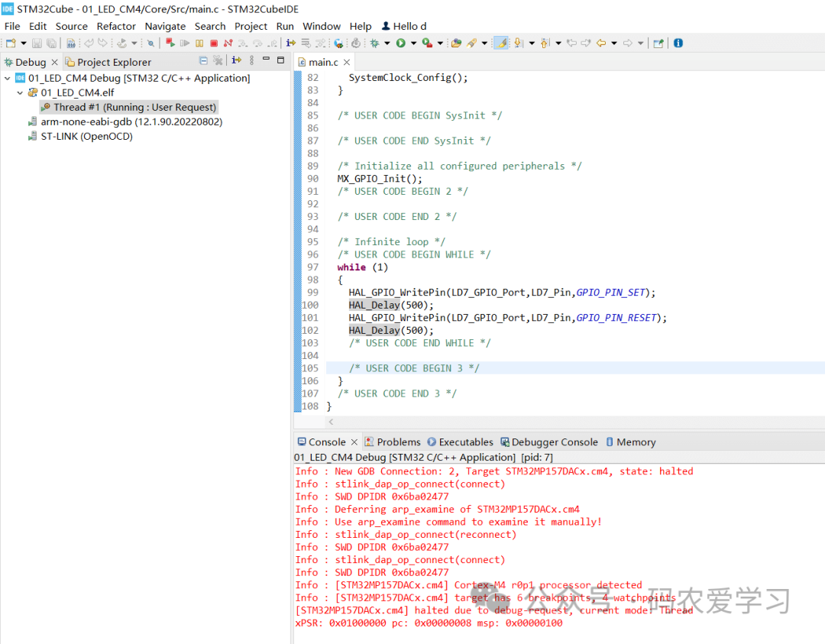The width and height of the screenshot is (825, 644).
Task: Open the Next Annotation dropdown arrow
Action: click(x=532, y=43)
